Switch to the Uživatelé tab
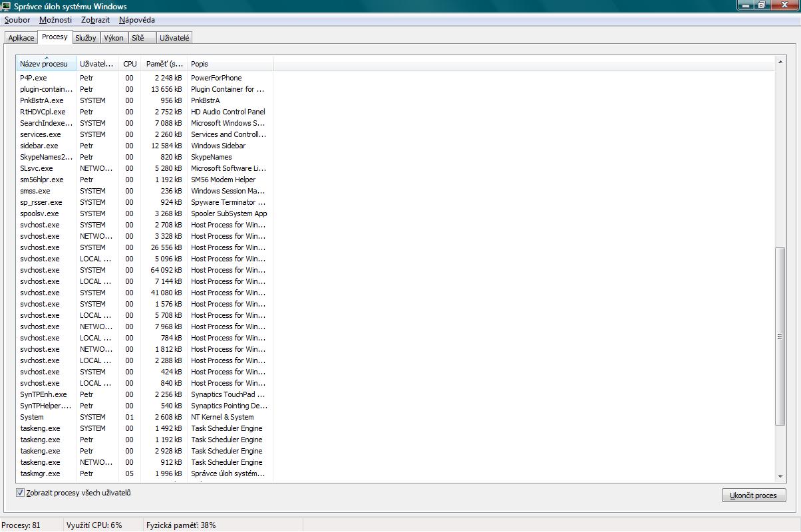 174,38
